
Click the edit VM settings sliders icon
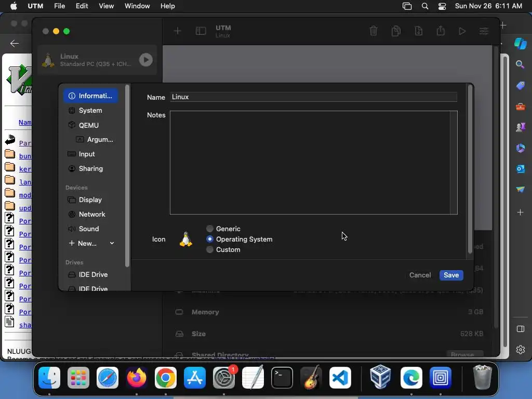coord(484,31)
